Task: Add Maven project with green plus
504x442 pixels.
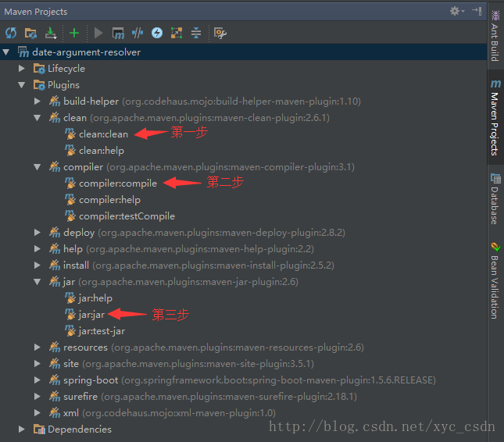Action: [74, 33]
